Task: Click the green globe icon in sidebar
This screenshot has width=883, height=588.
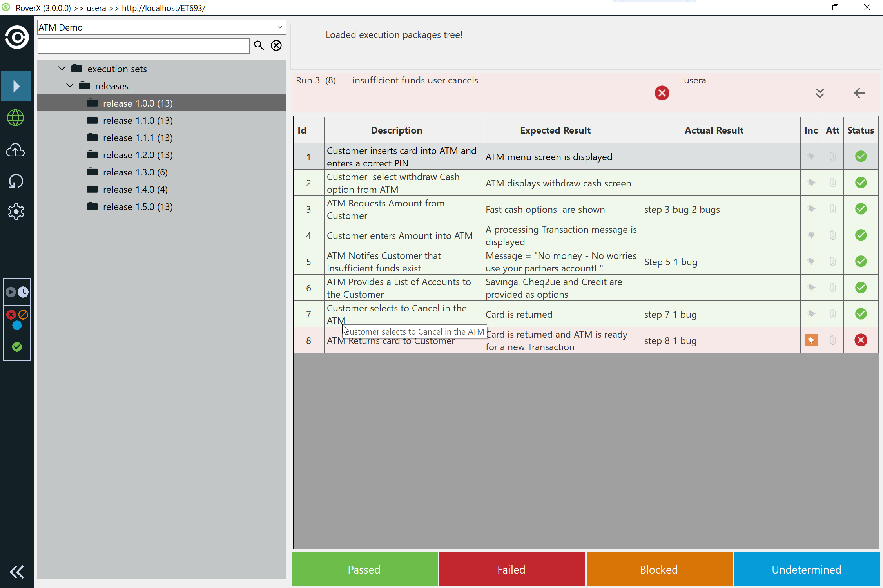Action: [16, 118]
